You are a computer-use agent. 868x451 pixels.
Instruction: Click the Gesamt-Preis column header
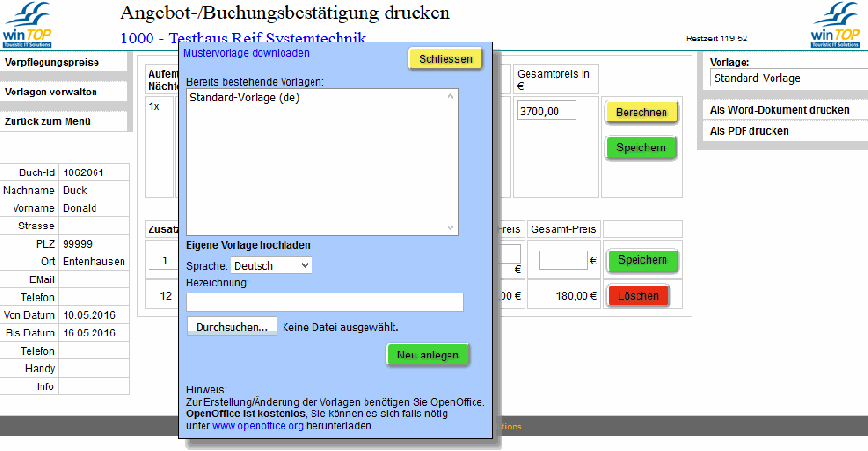point(563,229)
